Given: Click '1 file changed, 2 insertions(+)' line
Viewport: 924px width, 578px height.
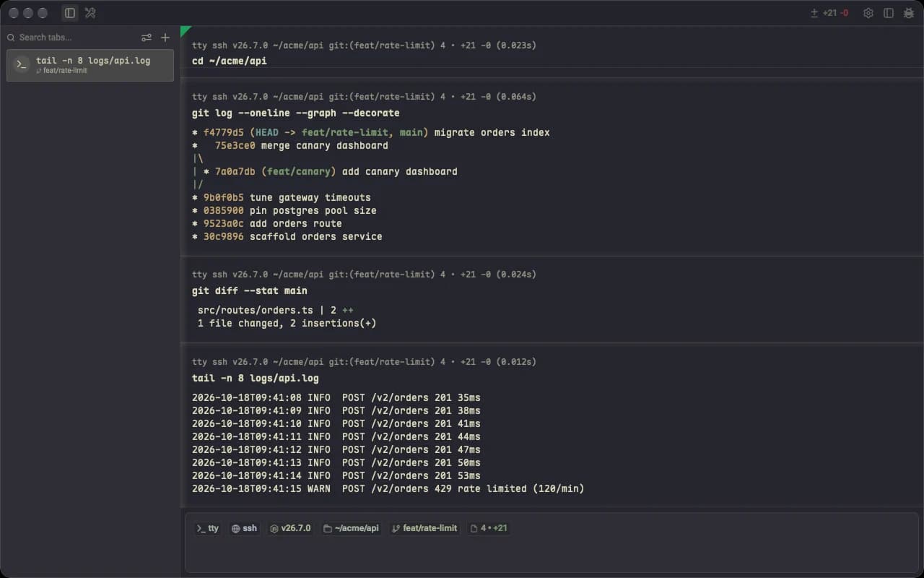Looking at the screenshot, I should click(x=287, y=323).
